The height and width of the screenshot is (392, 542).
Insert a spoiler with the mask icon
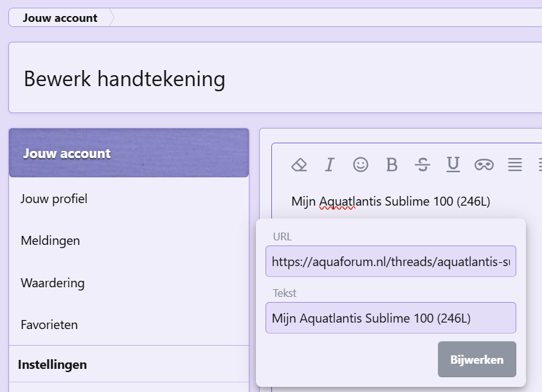[x=484, y=165]
